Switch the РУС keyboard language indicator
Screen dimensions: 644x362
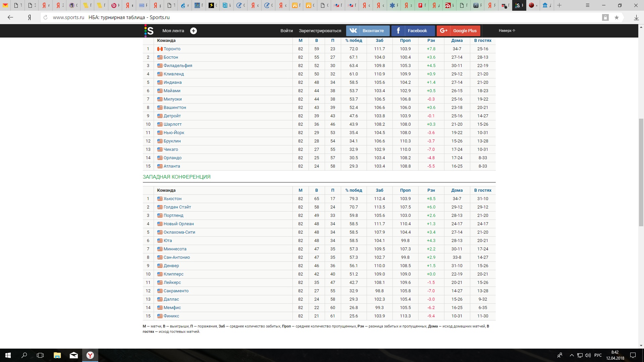598,355
